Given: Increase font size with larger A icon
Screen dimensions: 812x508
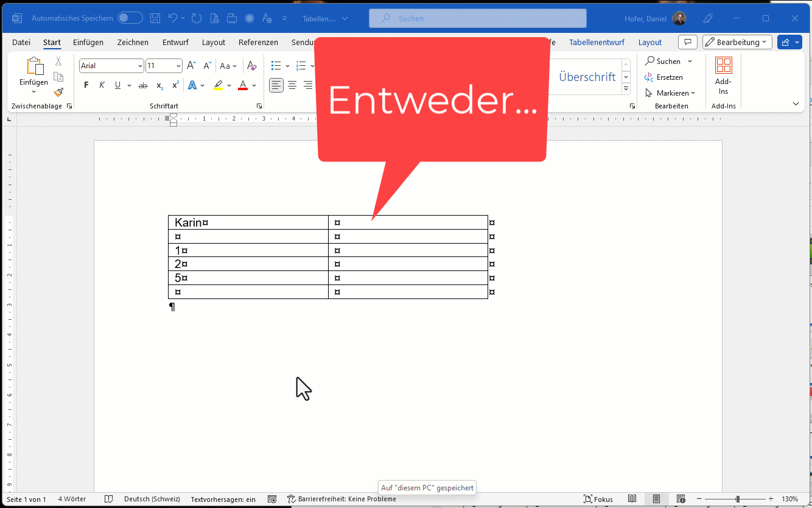Looking at the screenshot, I should pos(191,66).
